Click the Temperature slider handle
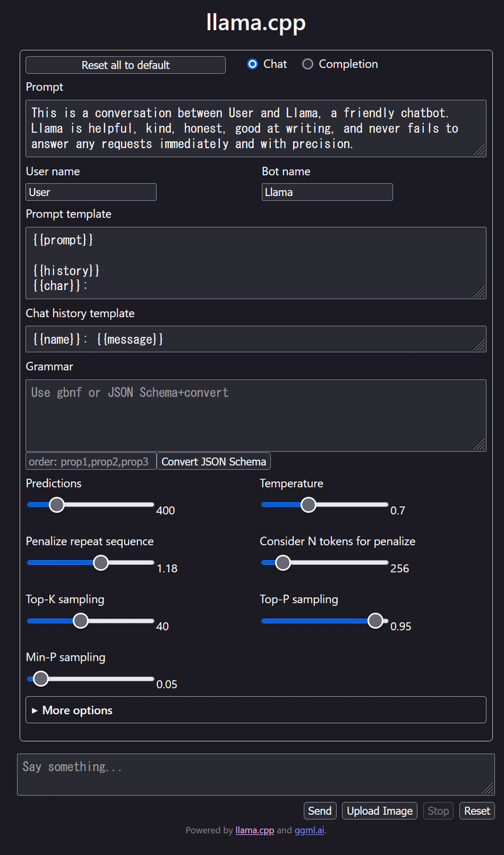 pos(308,504)
